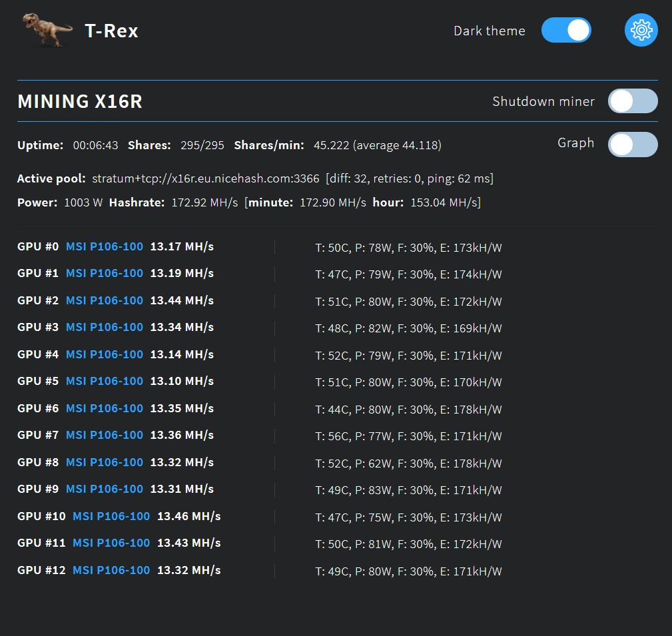The image size is (672, 636).
Task: Open MSI P106-100 link for GPU #6
Action: 104,409
